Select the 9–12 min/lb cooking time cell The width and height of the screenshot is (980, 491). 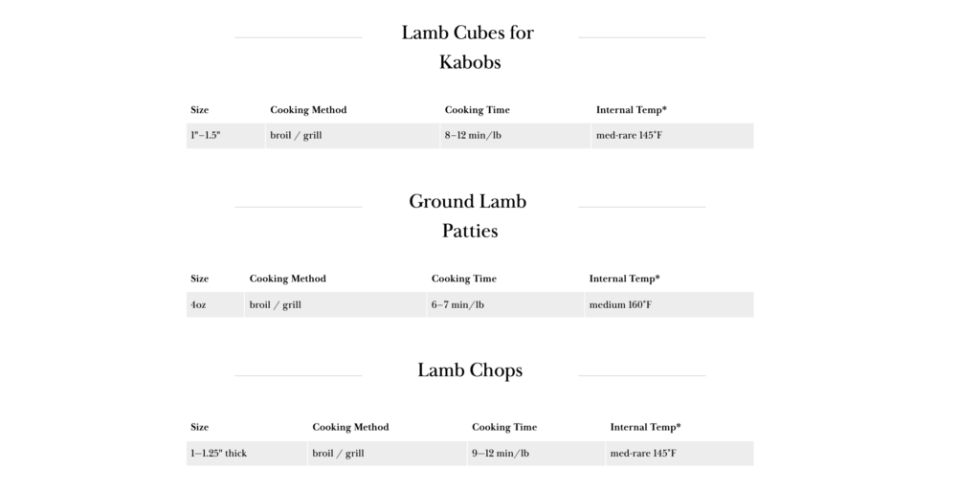coord(536,454)
